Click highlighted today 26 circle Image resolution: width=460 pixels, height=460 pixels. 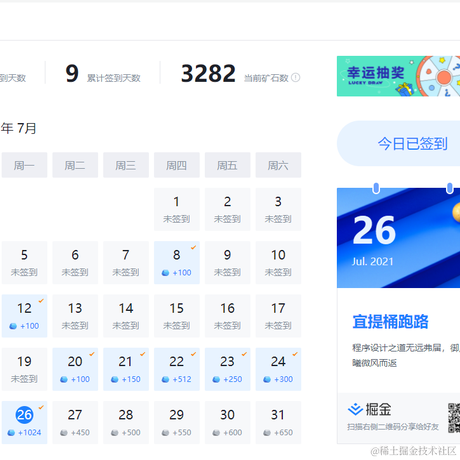coord(24,415)
